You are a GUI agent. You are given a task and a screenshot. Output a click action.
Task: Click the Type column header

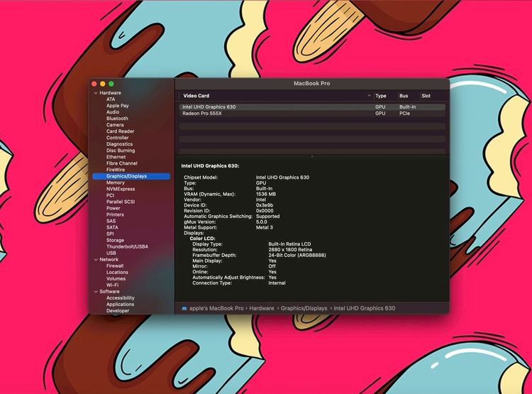381,96
